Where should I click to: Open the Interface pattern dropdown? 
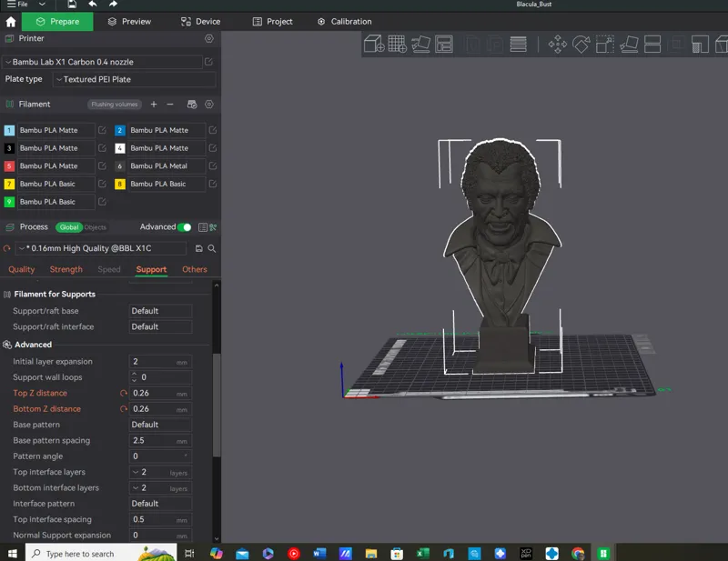click(160, 504)
